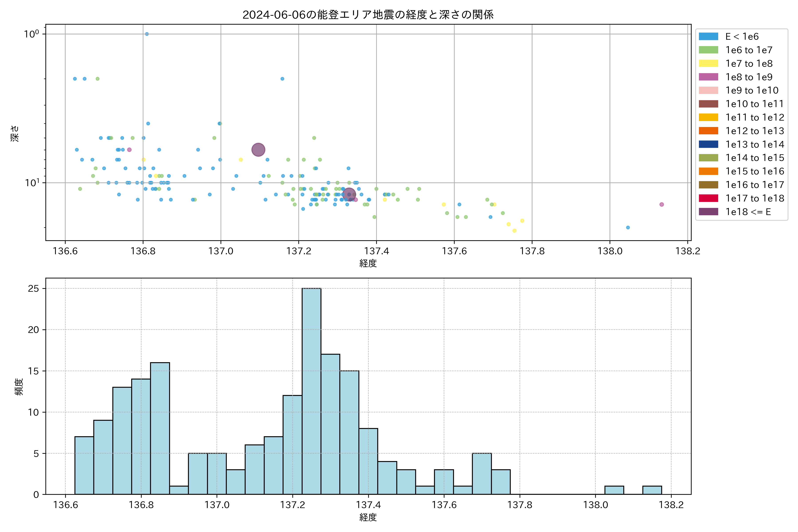The width and height of the screenshot is (798, 532).
Task: Click the chart title text at top
Action: (x=368, y=15)
